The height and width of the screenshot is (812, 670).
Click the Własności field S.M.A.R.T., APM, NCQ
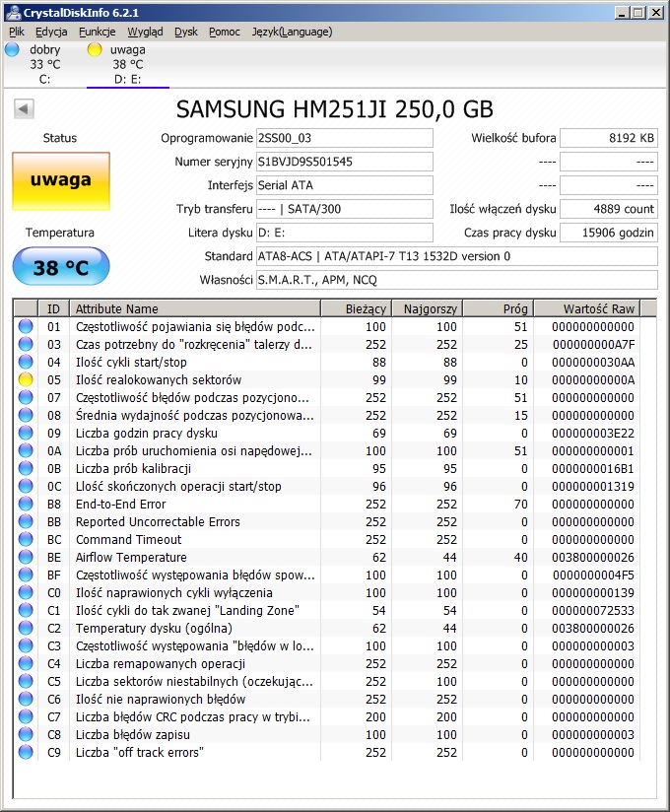[456, 280]
